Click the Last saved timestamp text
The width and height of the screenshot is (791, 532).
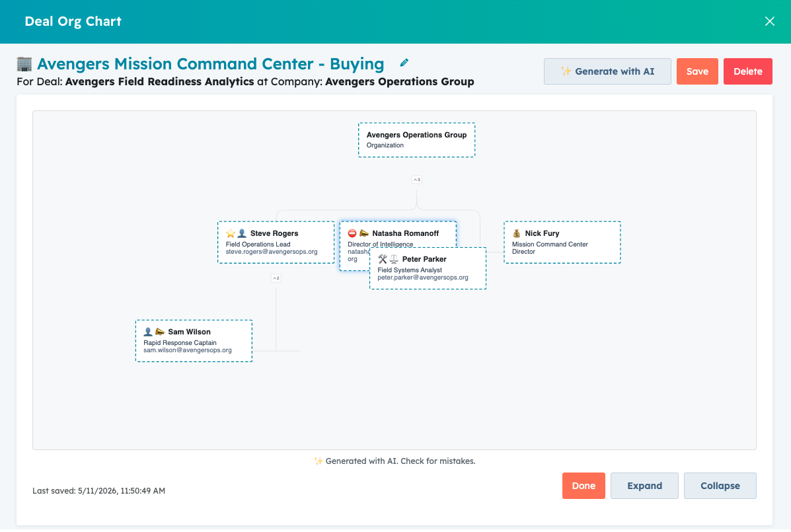tap(99, 490)
